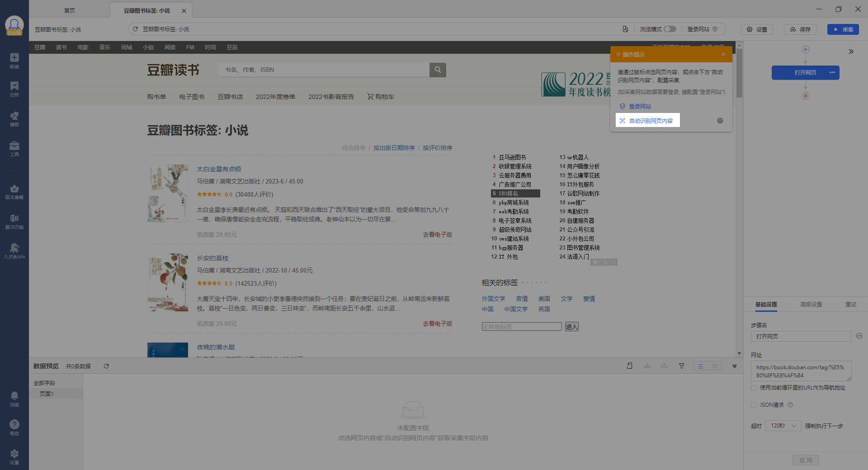Check 使用当前循环里的URL作为导航地址 option
868x470 pixels.
[754, 388]
